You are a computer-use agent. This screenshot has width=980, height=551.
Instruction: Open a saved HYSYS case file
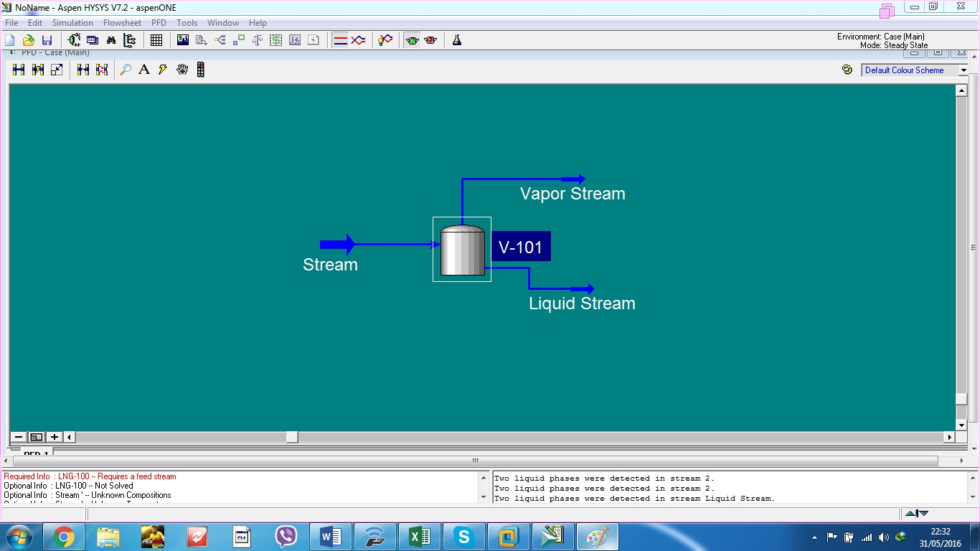click(x=28, y=39)
